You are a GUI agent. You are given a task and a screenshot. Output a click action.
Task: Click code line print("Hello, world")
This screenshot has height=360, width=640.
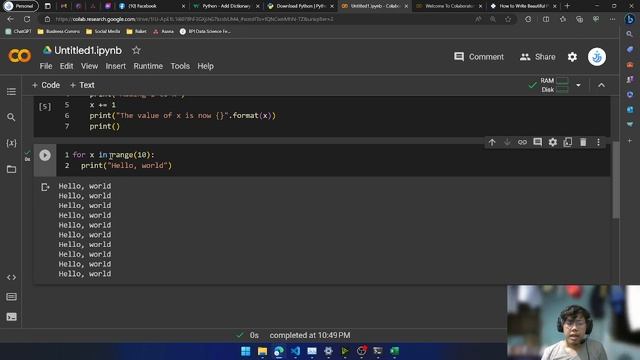(x=127, y=165)
